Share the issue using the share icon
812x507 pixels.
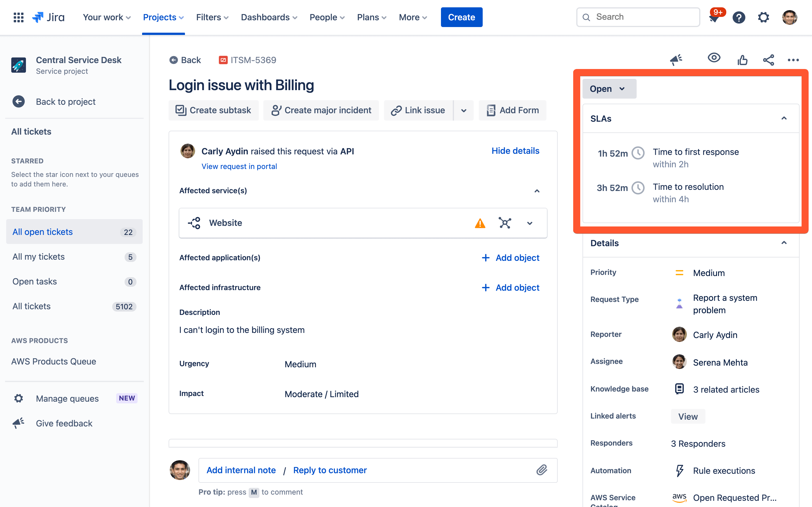(768, 60)
